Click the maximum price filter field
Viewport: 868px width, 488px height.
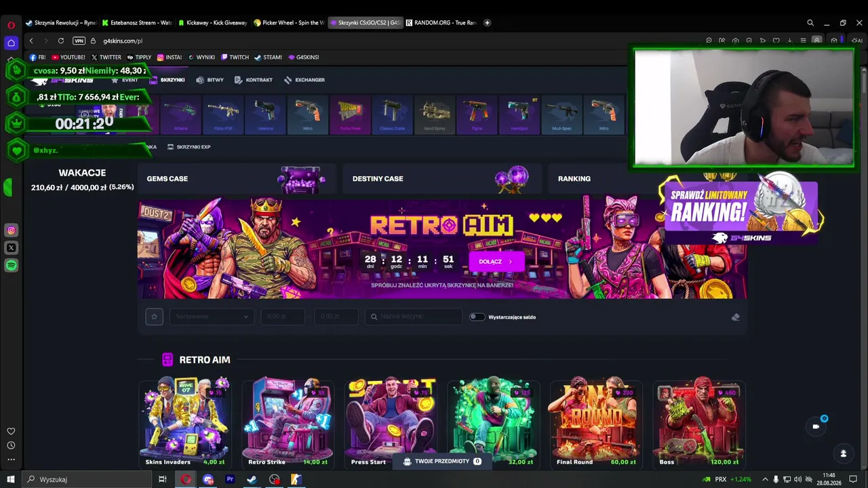pos(336,317)
